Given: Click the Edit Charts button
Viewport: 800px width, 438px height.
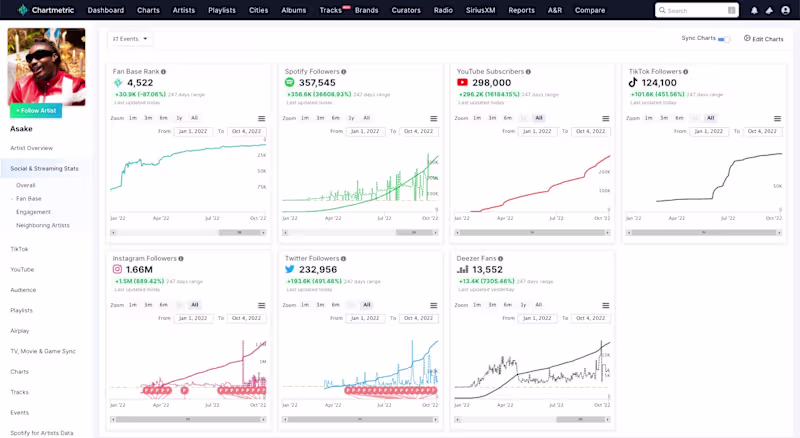Looking at the screenshot, I should point(763,39).
